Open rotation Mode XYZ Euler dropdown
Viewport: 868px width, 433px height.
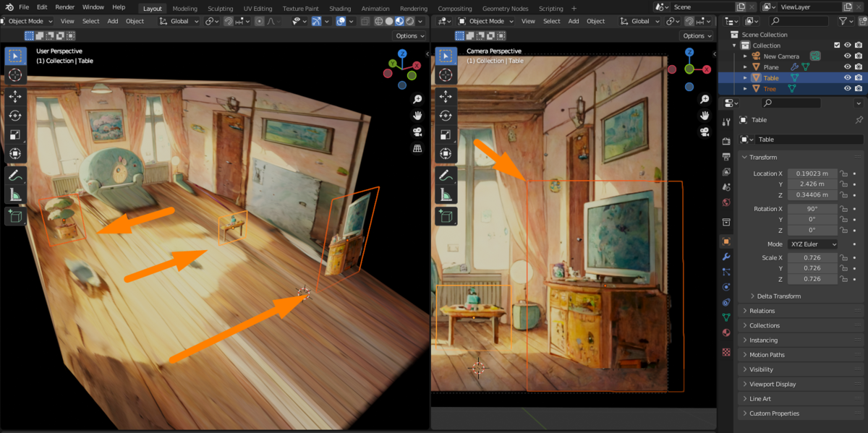point(812,244)
